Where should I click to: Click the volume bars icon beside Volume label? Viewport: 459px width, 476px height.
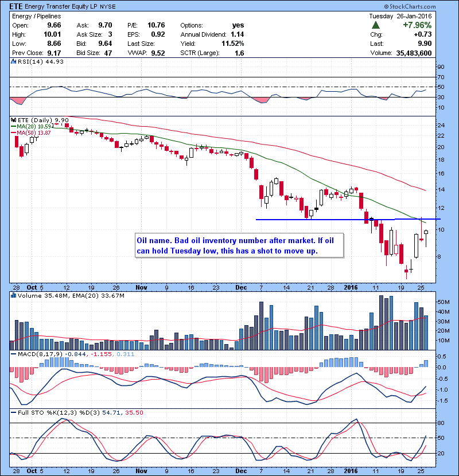tap(13, 295)
